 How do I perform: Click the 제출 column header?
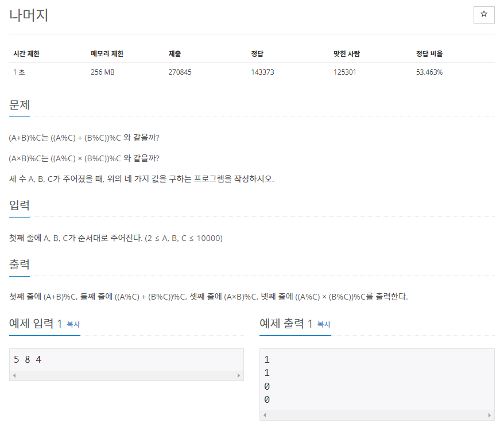(x=175, y=54)
